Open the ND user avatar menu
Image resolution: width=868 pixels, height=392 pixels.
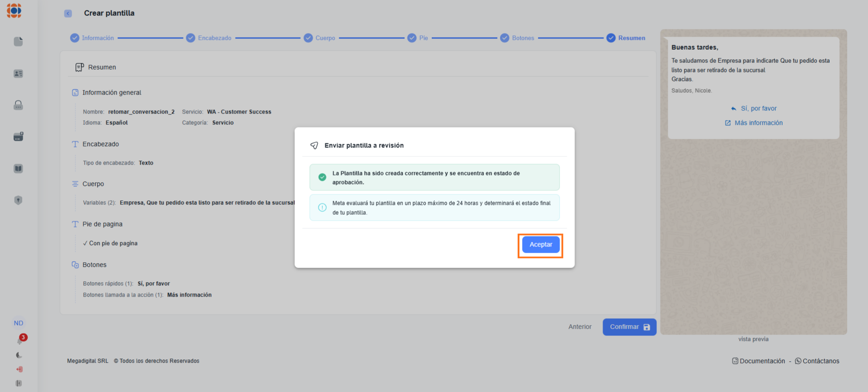[19, 323]
